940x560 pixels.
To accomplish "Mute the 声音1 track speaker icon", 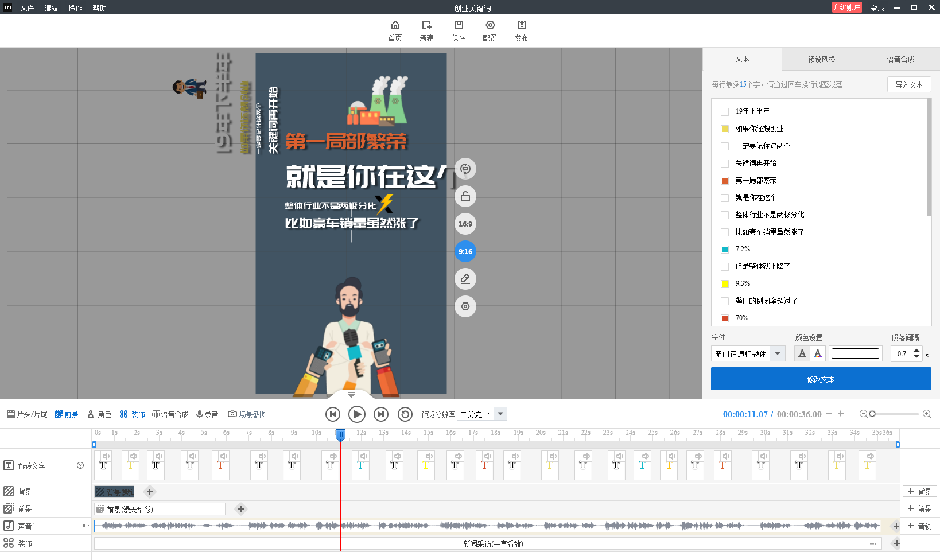I will 86,526.
